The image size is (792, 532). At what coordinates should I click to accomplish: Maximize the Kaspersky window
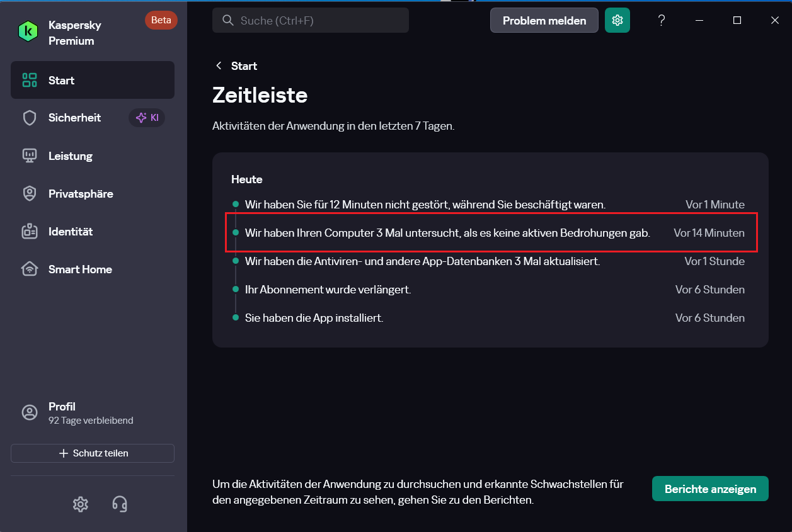point(737,20)
